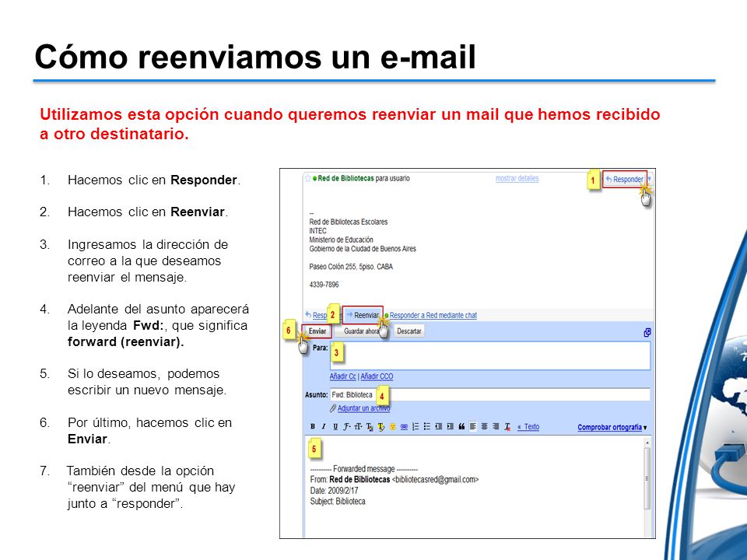
Task: Click sender name Red de Bibliotecas
Action: [x=345, y=178]
